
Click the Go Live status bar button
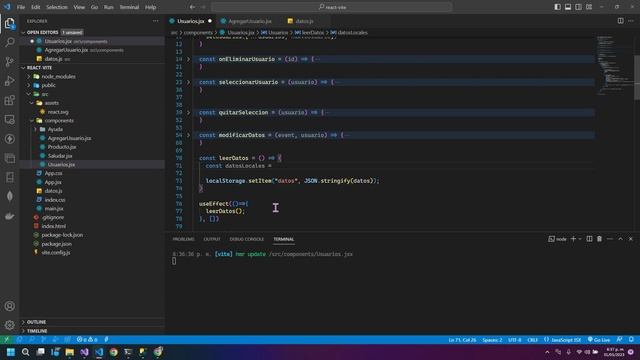pos(599,340)
